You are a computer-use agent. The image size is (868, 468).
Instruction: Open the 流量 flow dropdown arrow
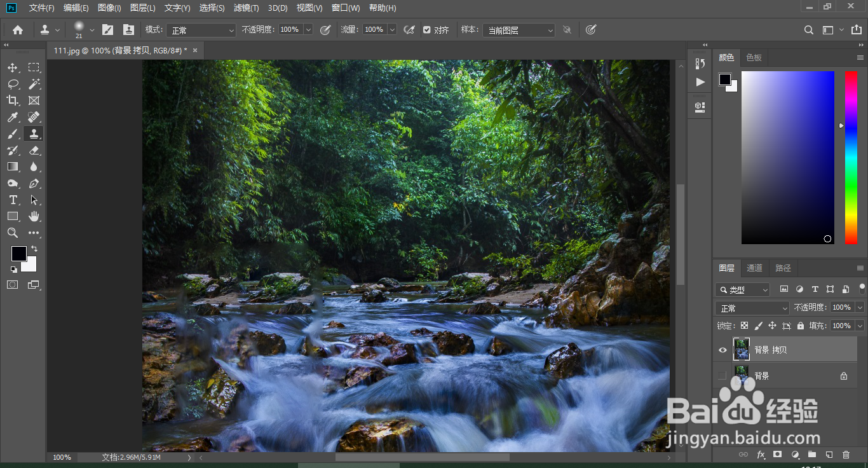tap(392, 30)
